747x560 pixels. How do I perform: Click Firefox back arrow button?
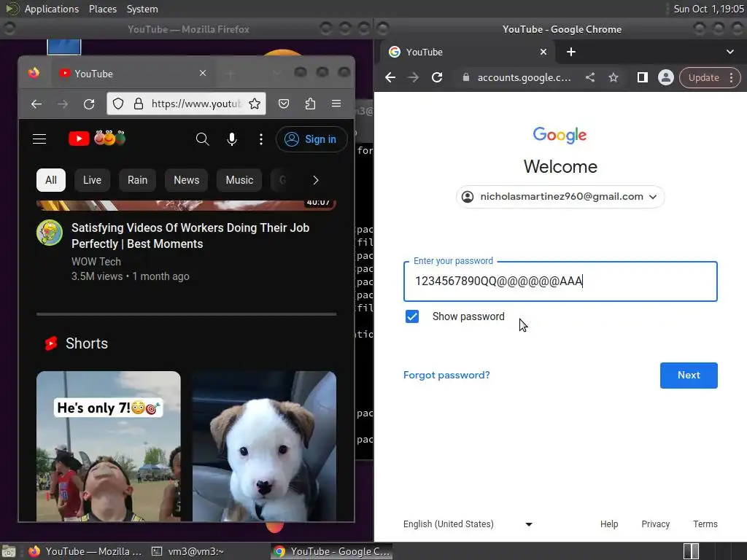(x=36, y=104)
